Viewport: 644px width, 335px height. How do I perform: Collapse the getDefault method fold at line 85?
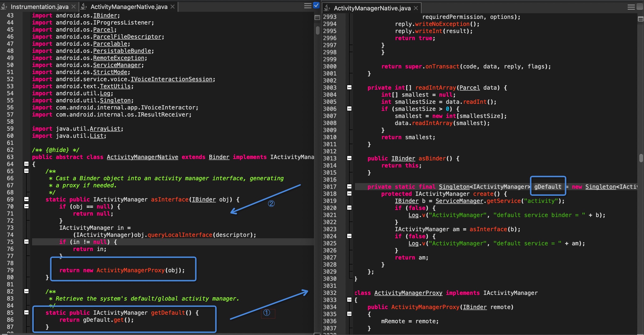[x=26, y=312]
